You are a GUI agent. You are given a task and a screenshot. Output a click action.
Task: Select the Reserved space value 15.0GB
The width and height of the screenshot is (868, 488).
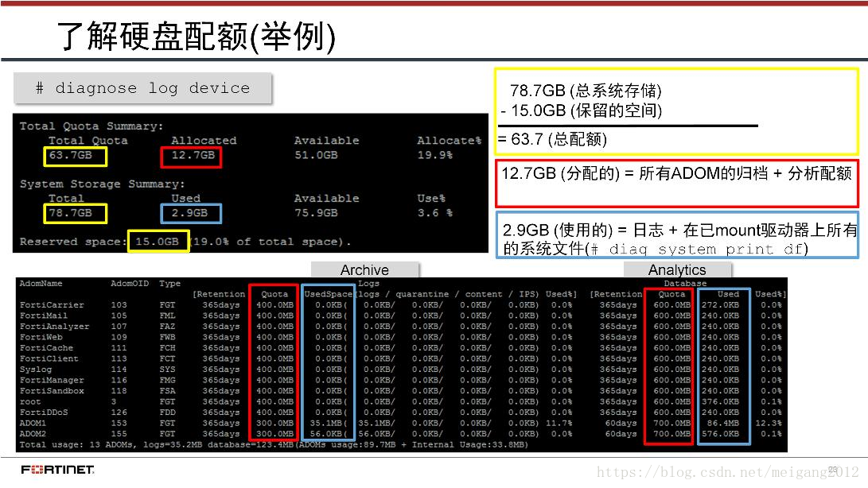coord(158,242)
